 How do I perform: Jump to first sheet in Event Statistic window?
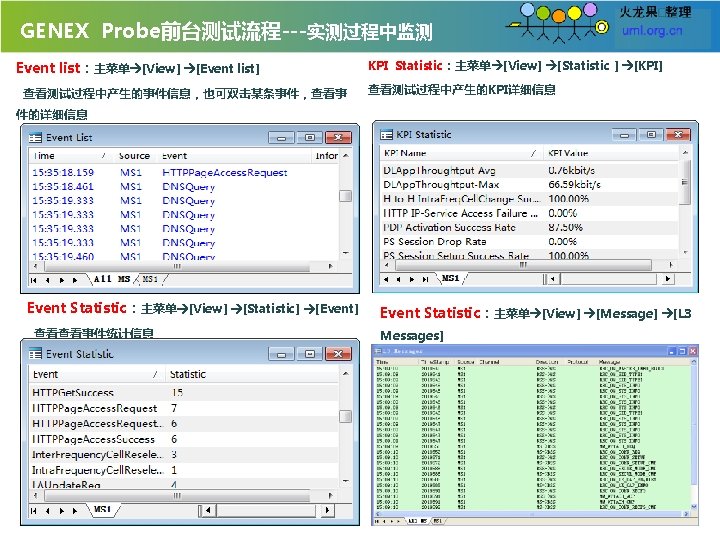pos(34,511)
